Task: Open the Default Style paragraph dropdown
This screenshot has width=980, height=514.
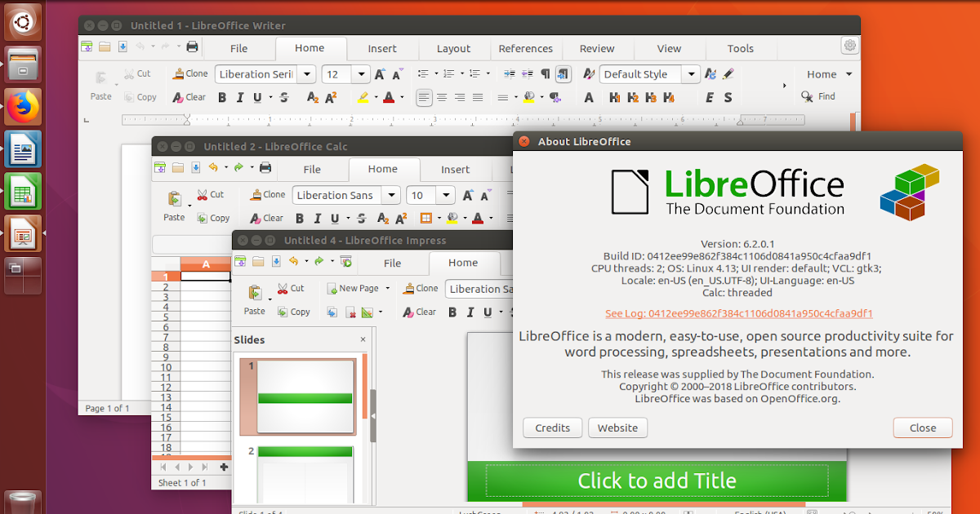Action: coord(690,73)
